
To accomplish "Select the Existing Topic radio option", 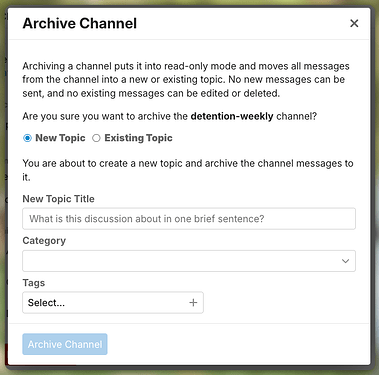I will [96, 138].
